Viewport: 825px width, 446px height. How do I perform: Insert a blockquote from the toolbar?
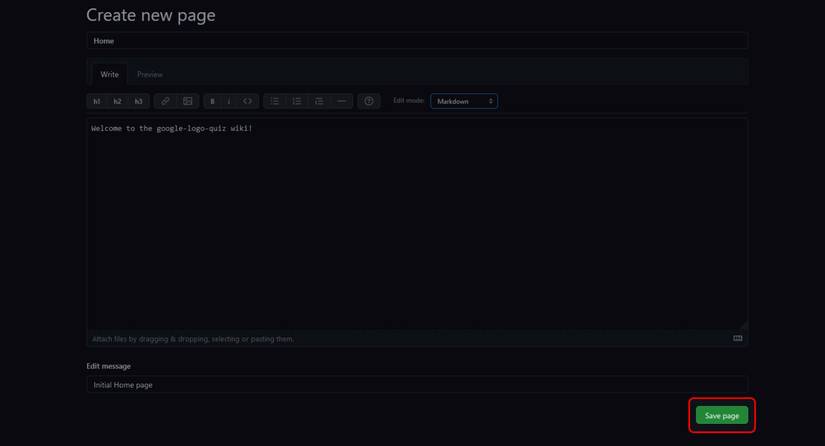tap(319, 101)
